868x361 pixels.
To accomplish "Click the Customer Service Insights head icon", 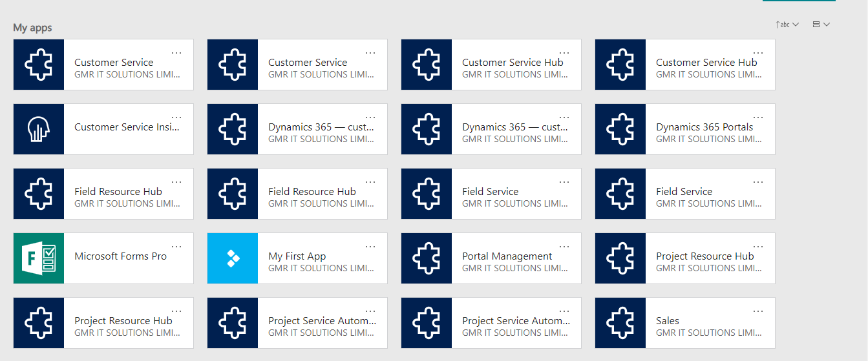I will [39, 129].
